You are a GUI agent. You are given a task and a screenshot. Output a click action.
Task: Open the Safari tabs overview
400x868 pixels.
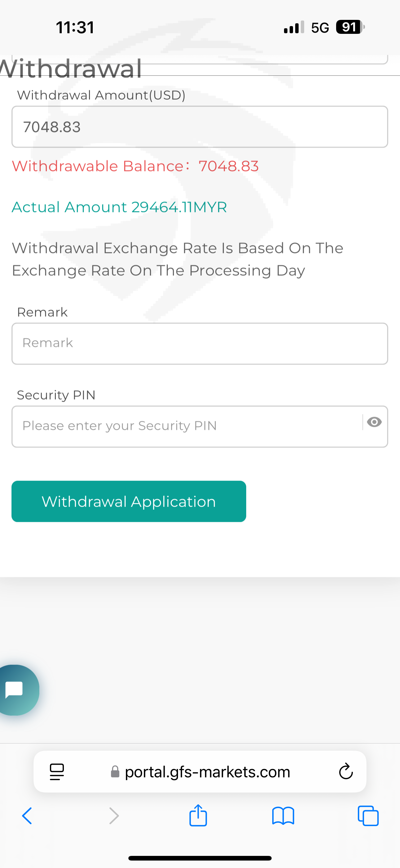[368, 816]
